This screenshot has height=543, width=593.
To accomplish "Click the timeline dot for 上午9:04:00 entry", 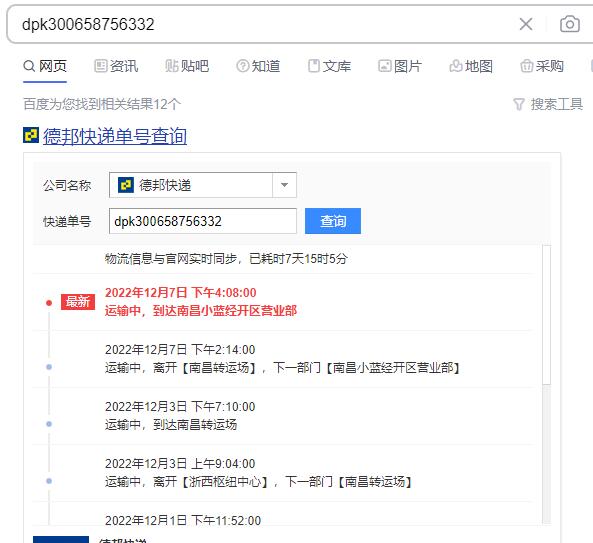I will coord(49,481).
